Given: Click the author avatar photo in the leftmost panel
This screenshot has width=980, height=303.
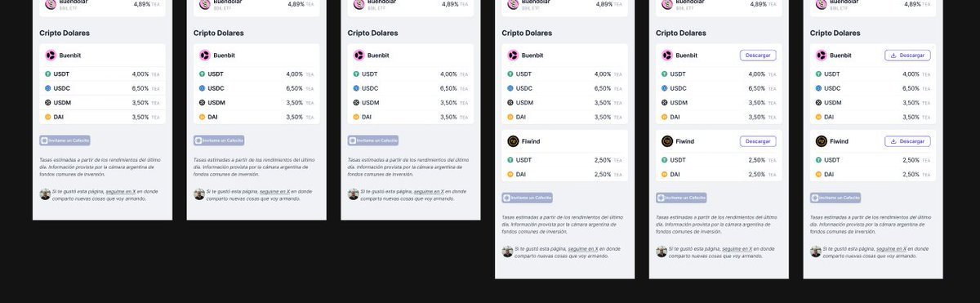Looking at the screenshot, I should pos(45,194).
